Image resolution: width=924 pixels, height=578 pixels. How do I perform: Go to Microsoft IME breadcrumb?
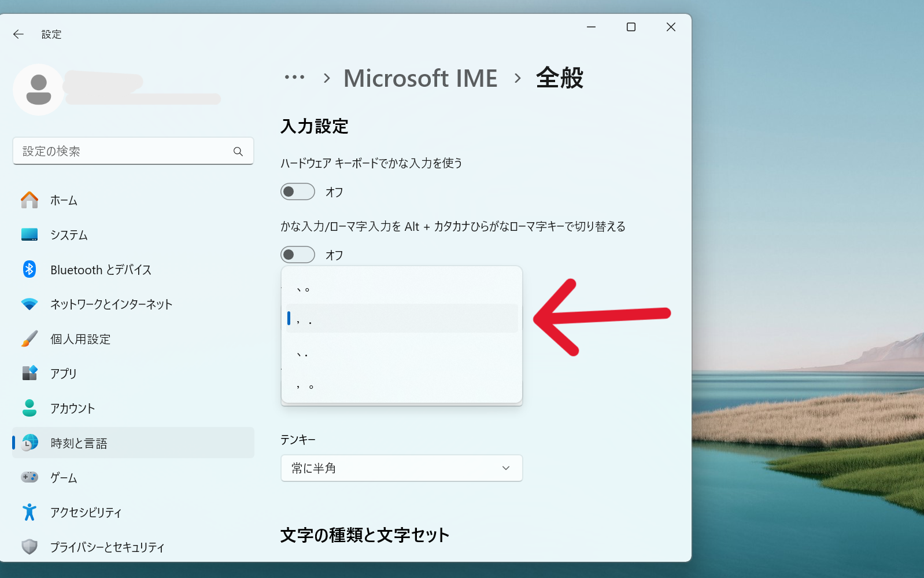(x=420, y=78)
